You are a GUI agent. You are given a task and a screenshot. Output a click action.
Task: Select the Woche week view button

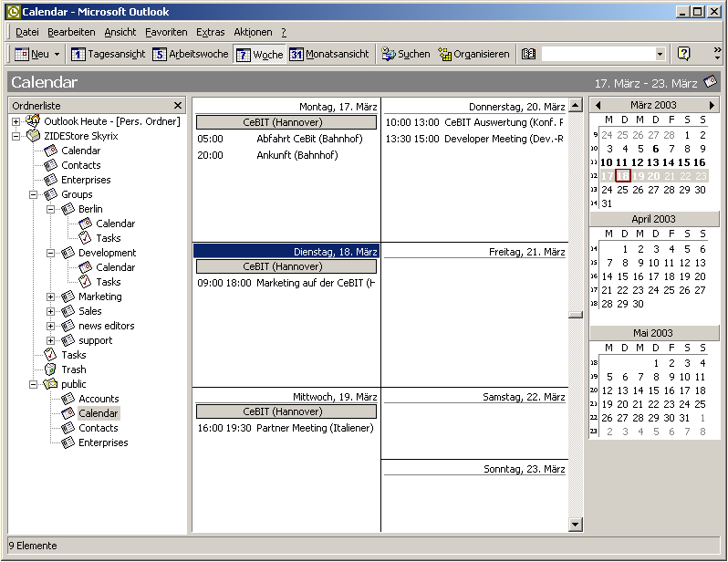[x=259, y=55]
